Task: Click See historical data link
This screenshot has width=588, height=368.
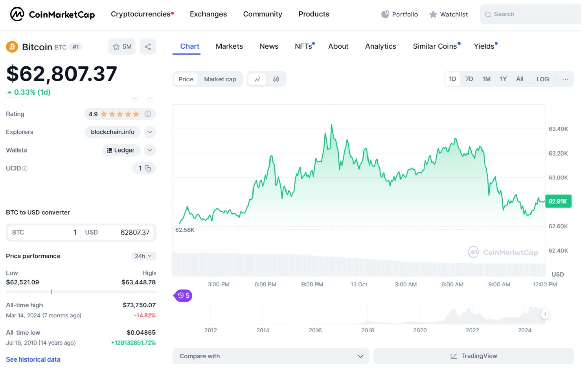Action: click(33, 359)
